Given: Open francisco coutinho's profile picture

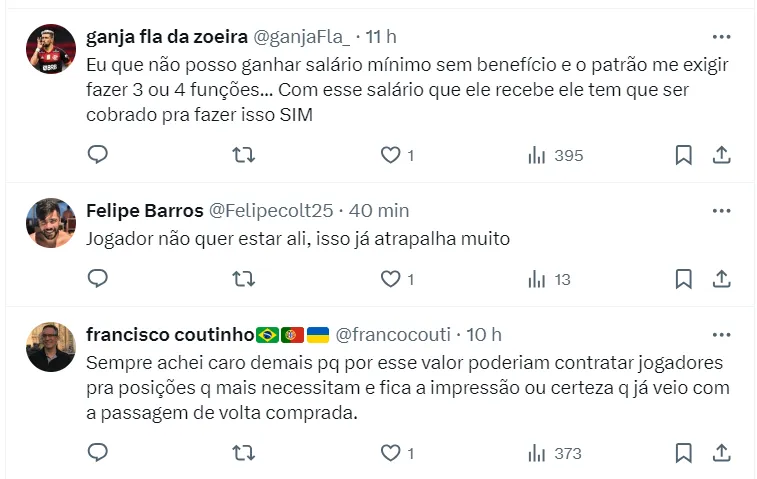Looking at the screenshot, I should (51, 347).
